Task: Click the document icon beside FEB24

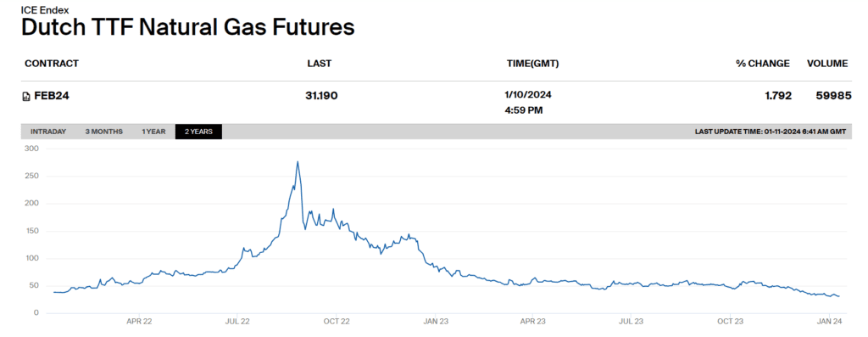Action: [x=26, y=97]
